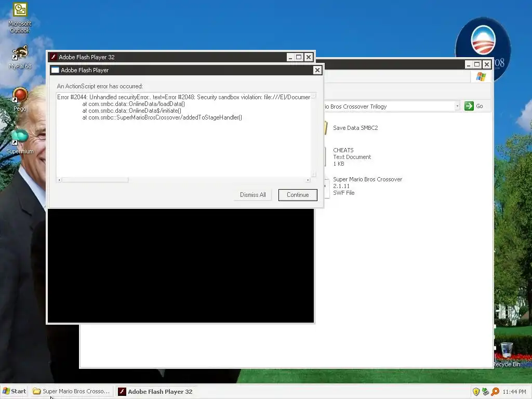Switch to Super Mario Bros Crossover taskbar folder
532x399 pixels.
pyautogui.click(x=71, y=391)
